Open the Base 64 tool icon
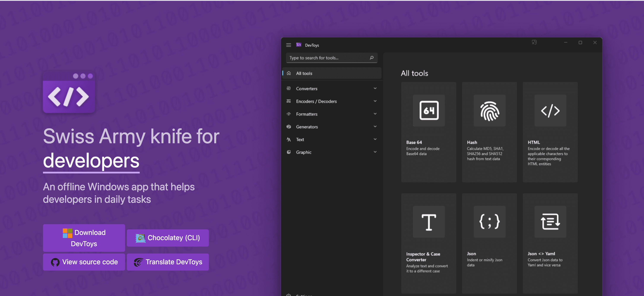The width and height of the screenshot is (644, 296). [x=429, y=110]
